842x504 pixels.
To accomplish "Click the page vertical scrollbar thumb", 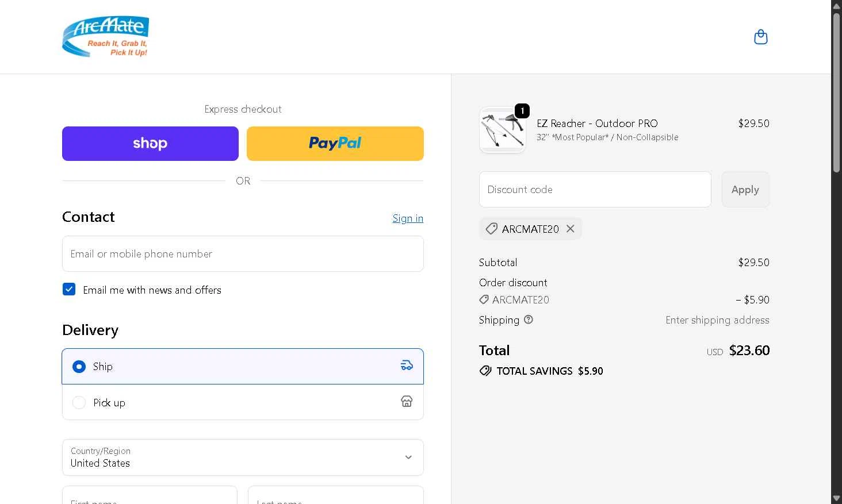I will click(x=836, y=92).
